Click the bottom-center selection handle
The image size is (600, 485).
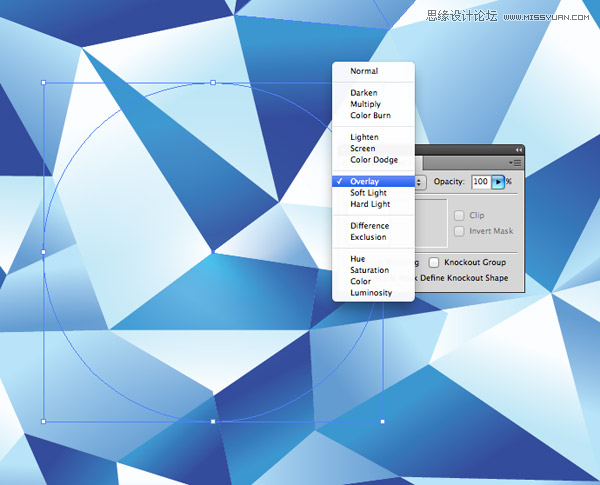(213, 421)
